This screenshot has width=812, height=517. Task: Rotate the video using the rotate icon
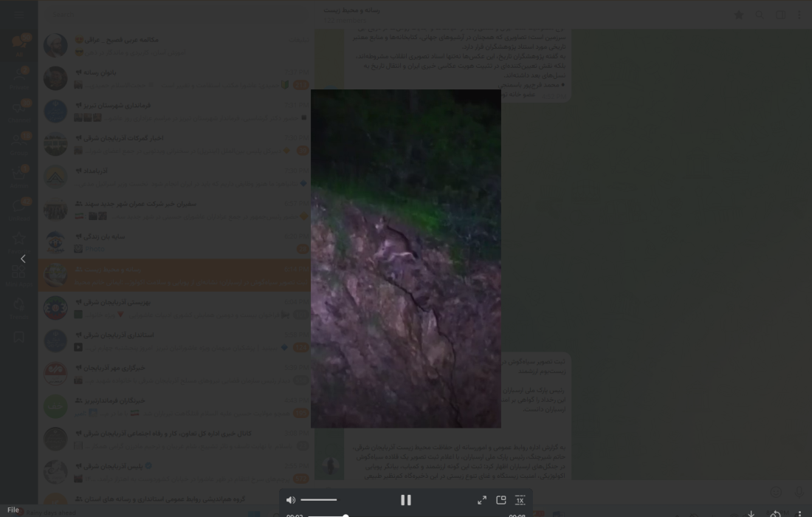tap(775, 513)
